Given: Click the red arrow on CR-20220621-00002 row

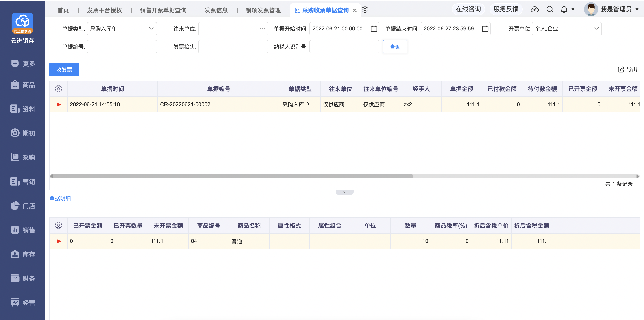Looking at the screenshot, I should (59, 104).
